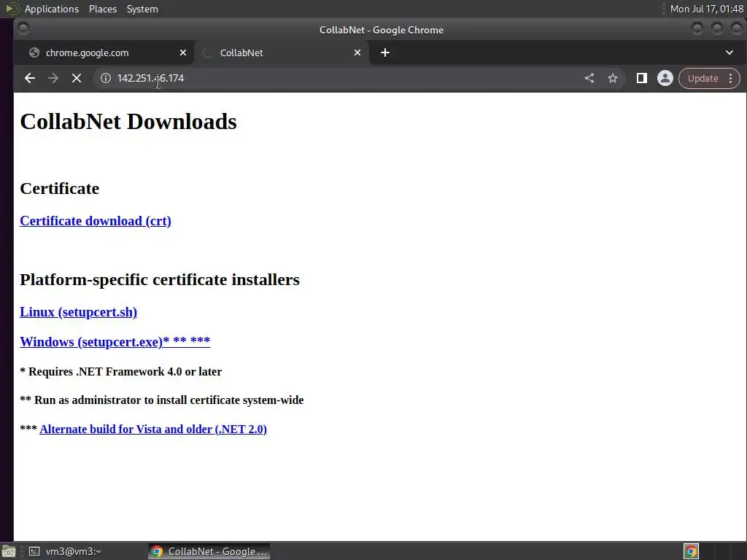Click the Platform-specific certificate installers heading
747x560 pixels.
pyautogui.click(x=160, y=279)
